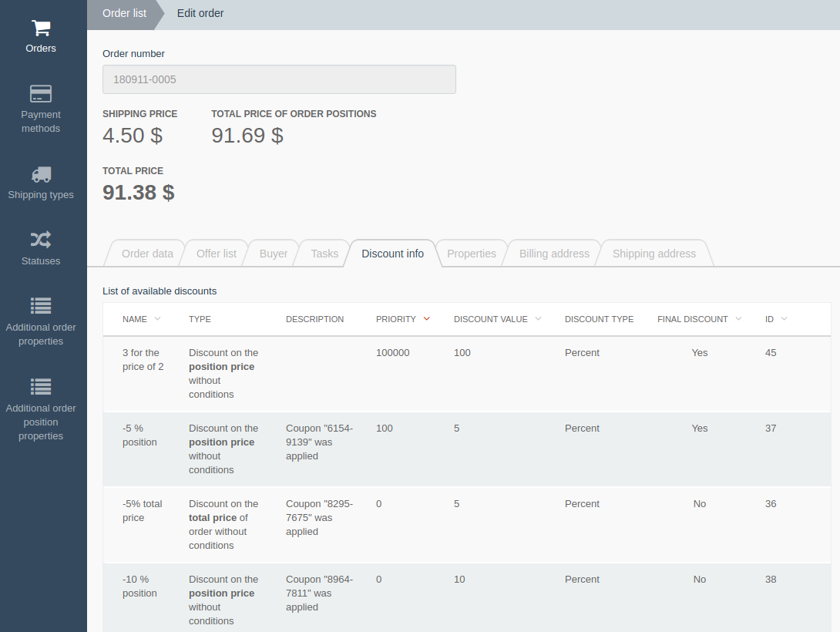Image resolution: width=840 pixels, height=632 pixels.
Task: Click the Edit order breadcrumb
Action: [x=200, y=13]
